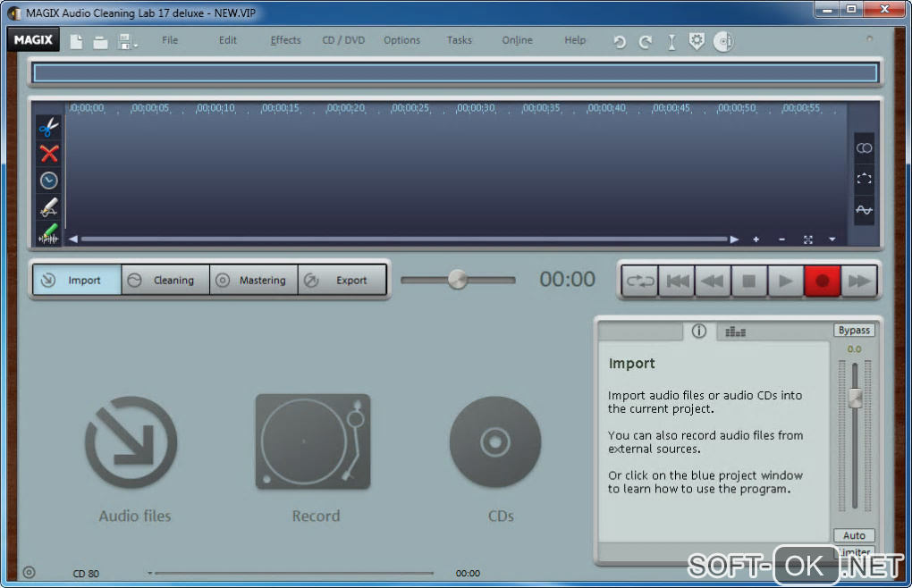Viewport: 912px width, 588px height.
Task: Toggle the waveform curve display icon
Action: (x=865, y=210)
